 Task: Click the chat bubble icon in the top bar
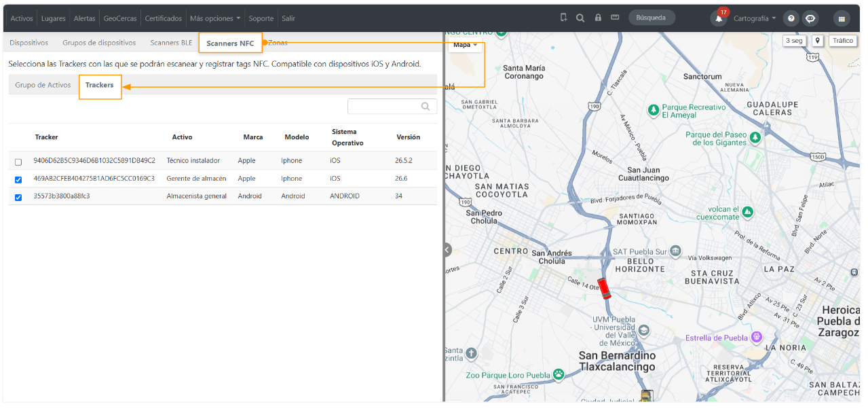pos(810,18)
